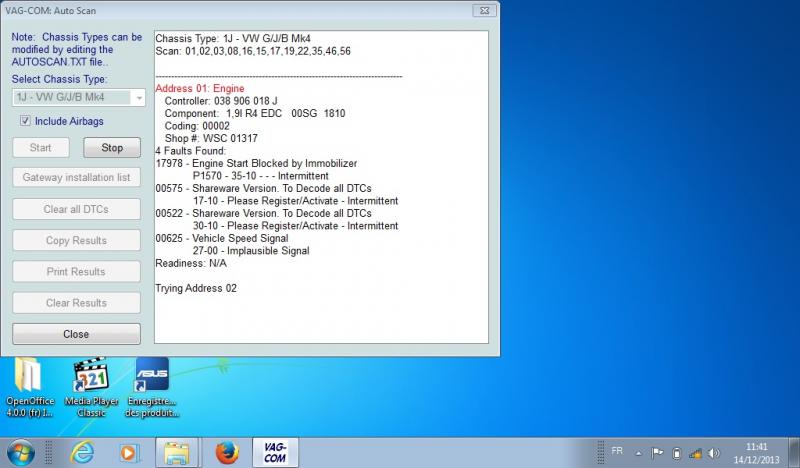
Task: Open Windows Explorer from the taskbar
Action: click(177, 453)
